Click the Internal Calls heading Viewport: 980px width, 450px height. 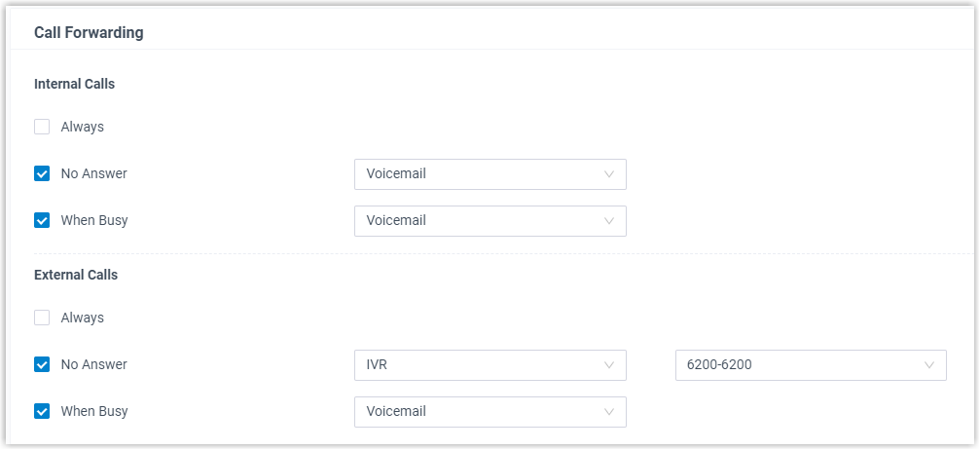74,84
